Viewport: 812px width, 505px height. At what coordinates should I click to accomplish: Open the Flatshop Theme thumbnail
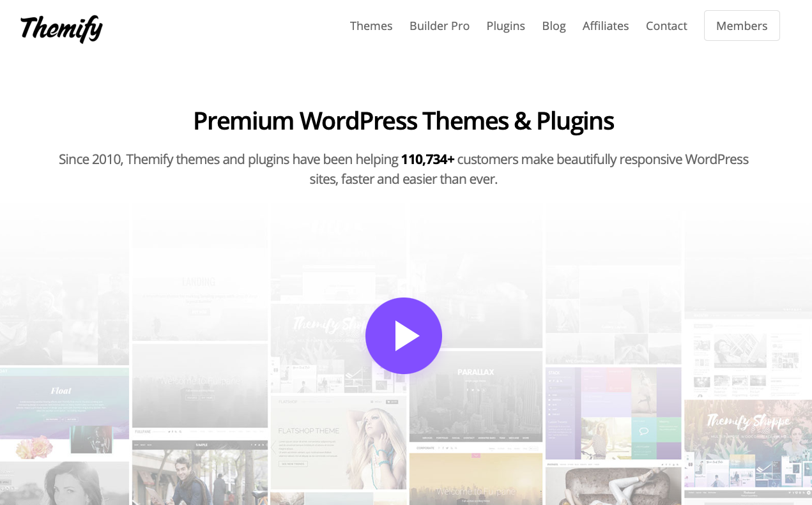coord(338,442)
